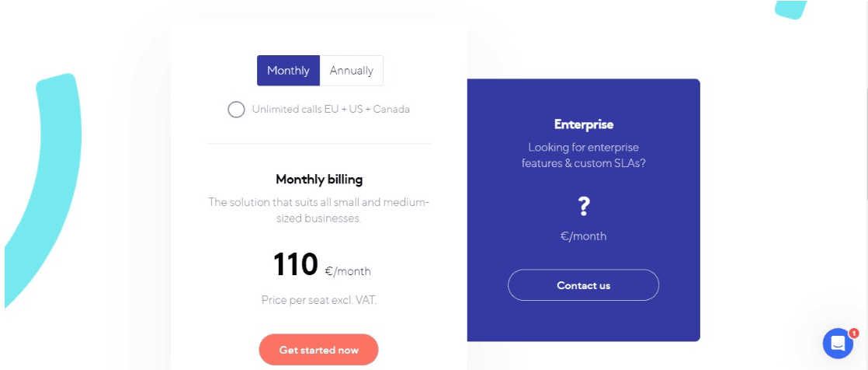Click '€/month' text in Enterprise card

(x=584, y=236)
